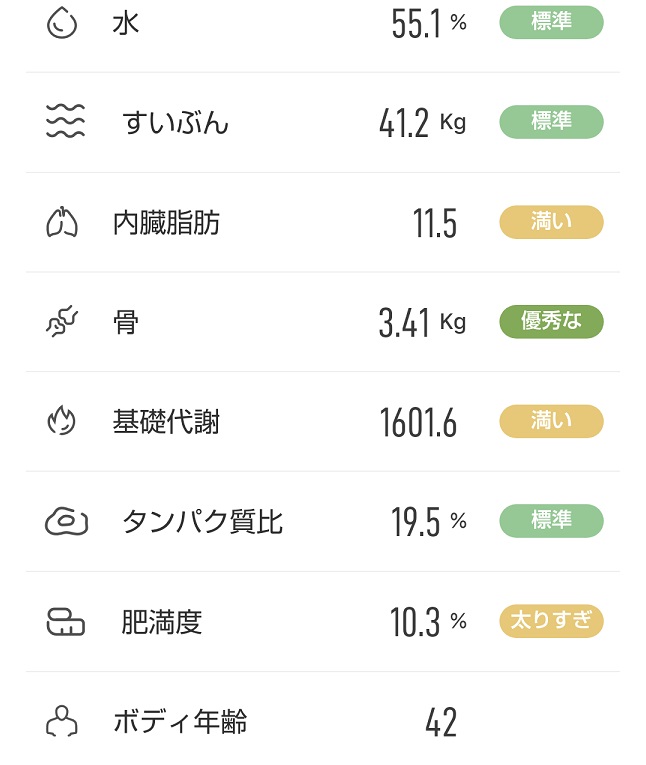Tap the 標準 badge in the 水 row
Viewport: 646px width, 765px height.
(x=551, y=22)
